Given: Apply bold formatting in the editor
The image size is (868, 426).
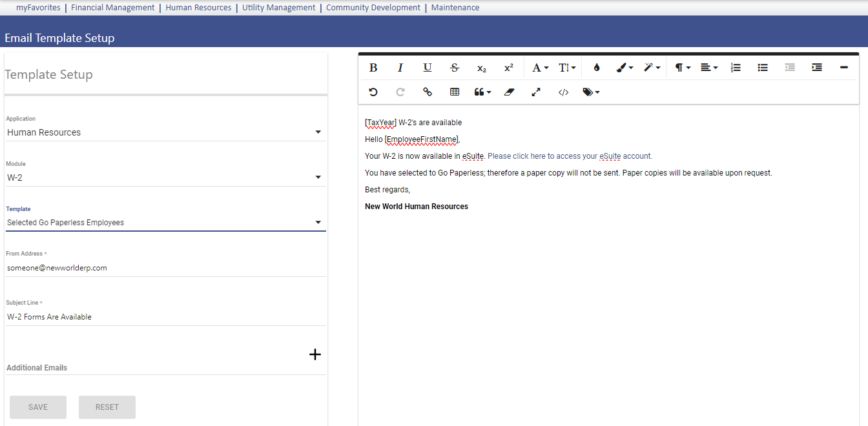Looking at the screenshot, I should pos(373,67).
